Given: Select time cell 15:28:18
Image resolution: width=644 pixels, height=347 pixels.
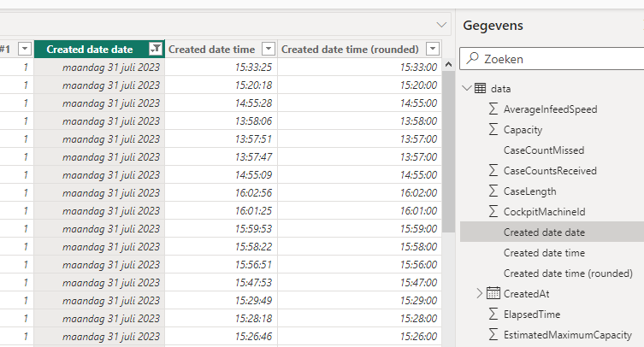Looking at the screenshot, I should click(222, 318).
